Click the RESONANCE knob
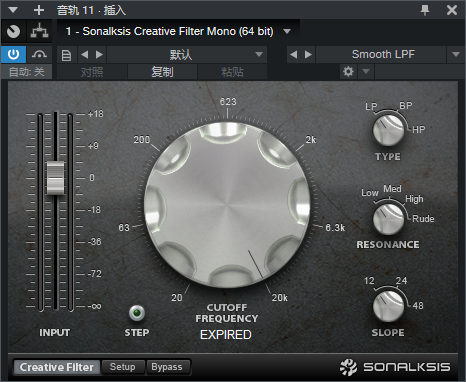Screen dimensions: 466x382 (x=388, y=219)
